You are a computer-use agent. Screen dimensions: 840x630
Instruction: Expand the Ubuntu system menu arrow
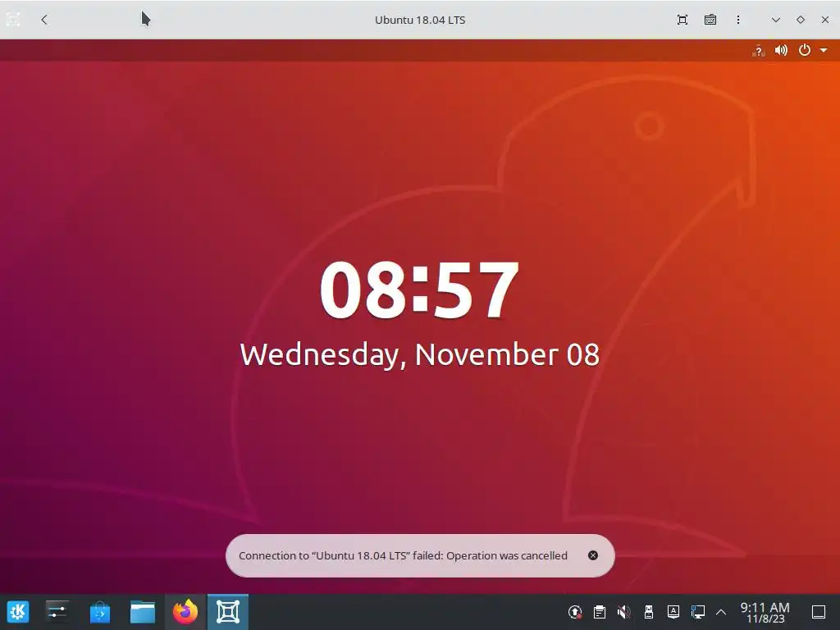point(824,50)
